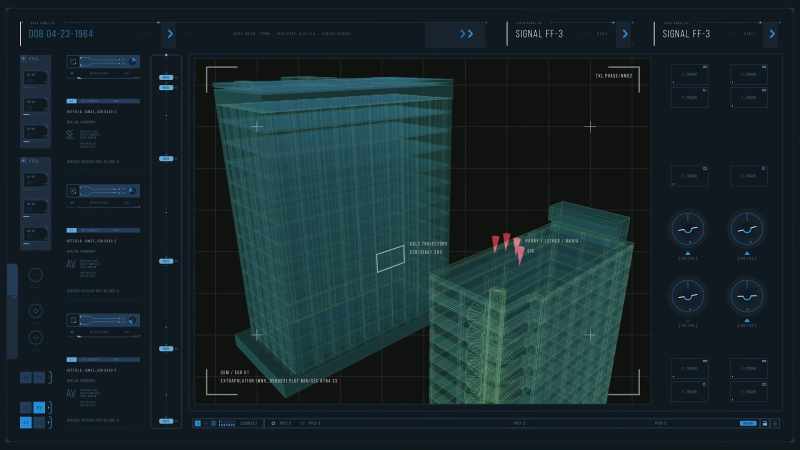Click the upper-right wave dial gauge
This screenshot has width=800, height=450.
747,230
